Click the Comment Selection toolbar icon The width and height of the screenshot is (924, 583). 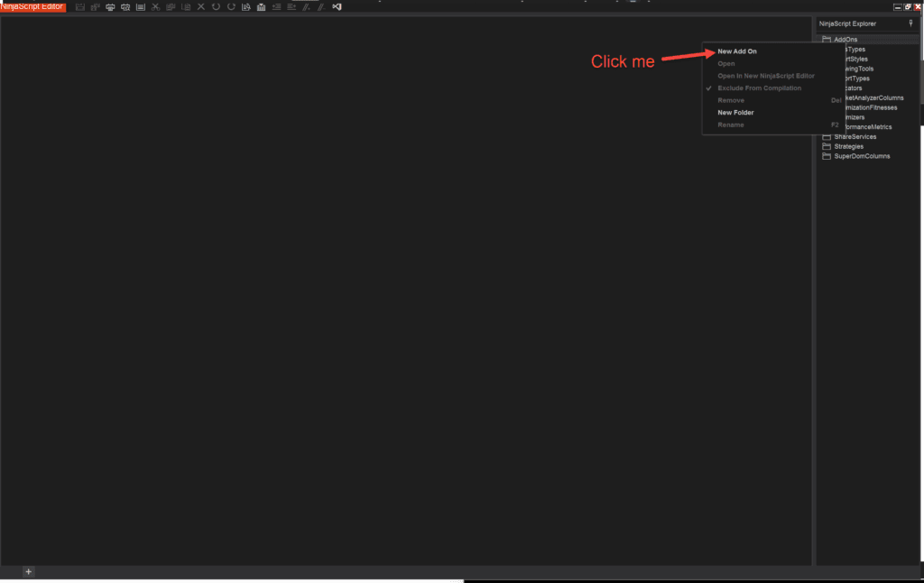[307, 7]
